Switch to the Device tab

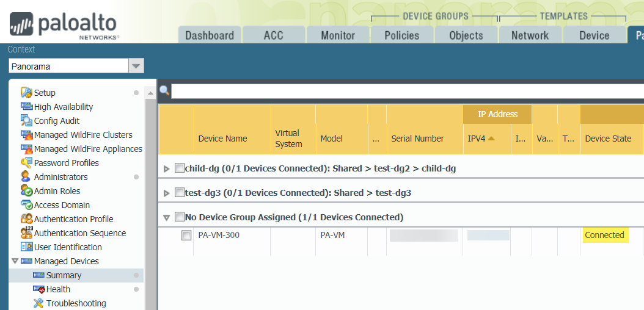[594, 35]
